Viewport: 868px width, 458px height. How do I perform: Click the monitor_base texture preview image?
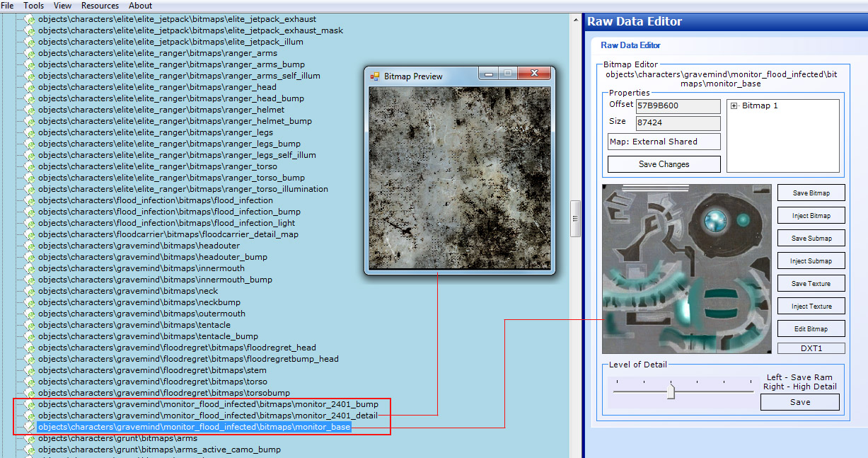(x=686, y=269)
